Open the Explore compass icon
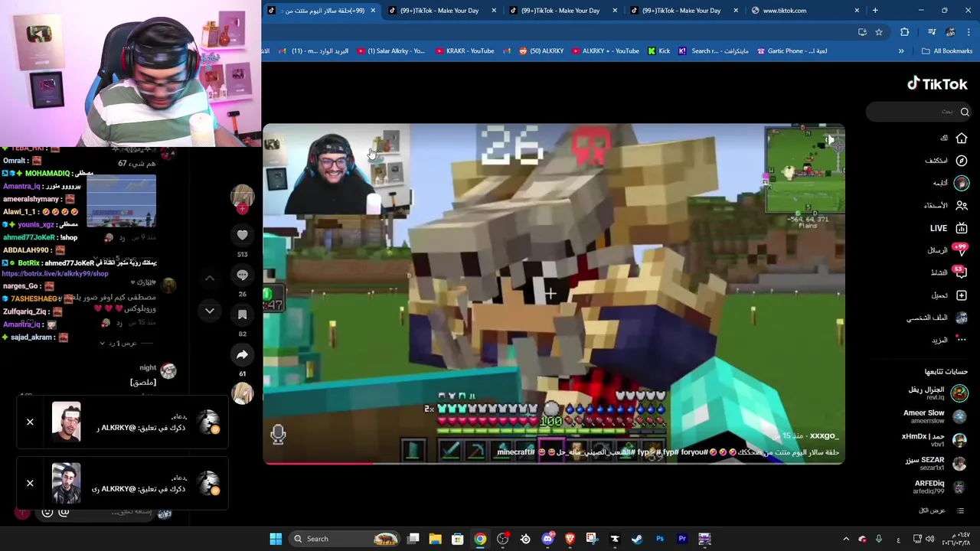980x551 pixels. [962, 161]
